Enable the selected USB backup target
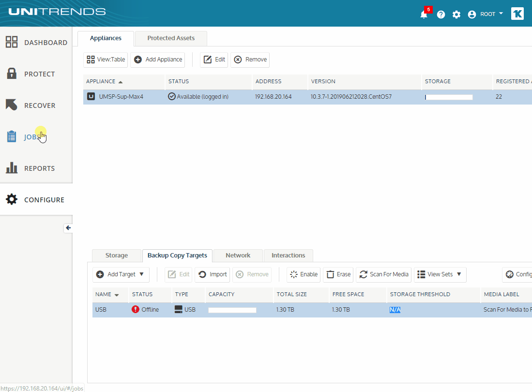The width and height of the screenshot is (532, 392). (x=303, y=274)
